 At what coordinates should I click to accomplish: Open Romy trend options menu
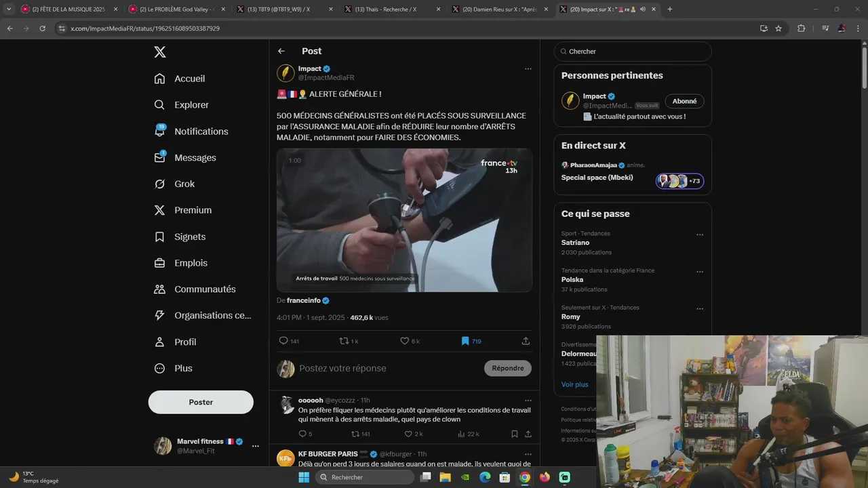700,309
